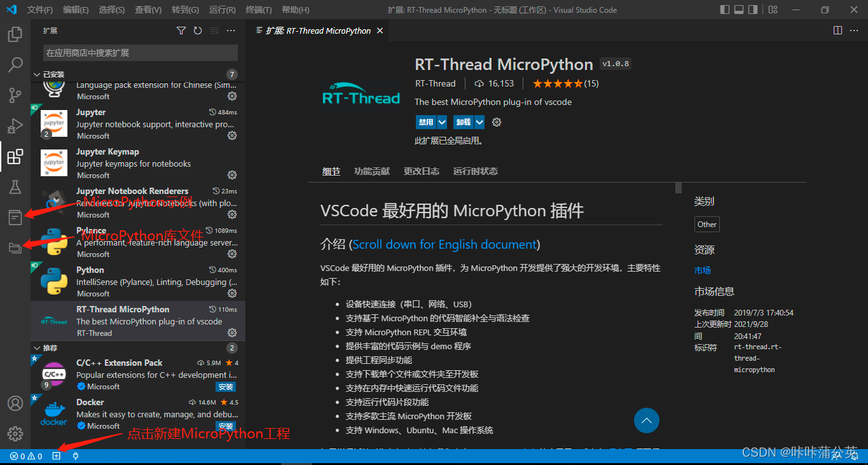Select the Pylance extension in the list

(138, 242)
